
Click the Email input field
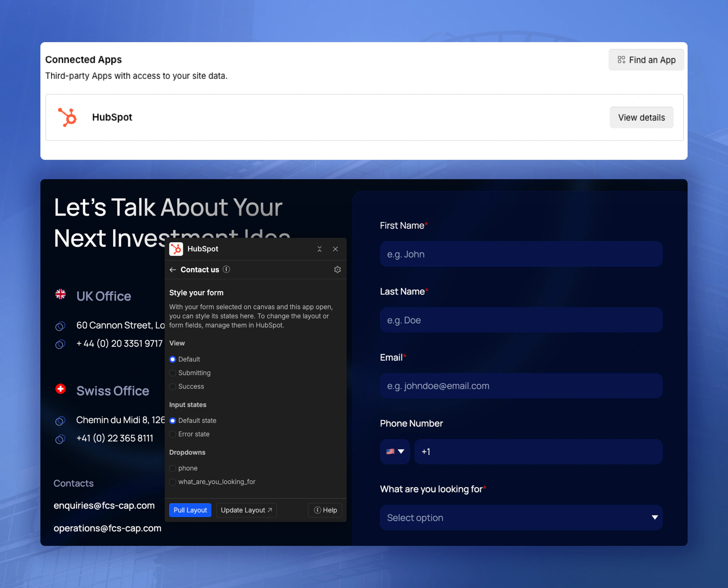coord(521,386)
